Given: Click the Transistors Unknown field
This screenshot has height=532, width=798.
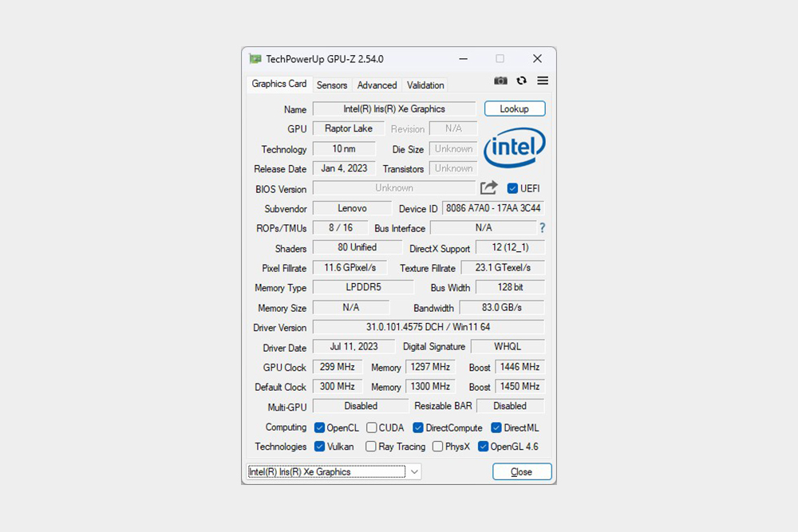Looking at the screenshot, I should (453, 168).
